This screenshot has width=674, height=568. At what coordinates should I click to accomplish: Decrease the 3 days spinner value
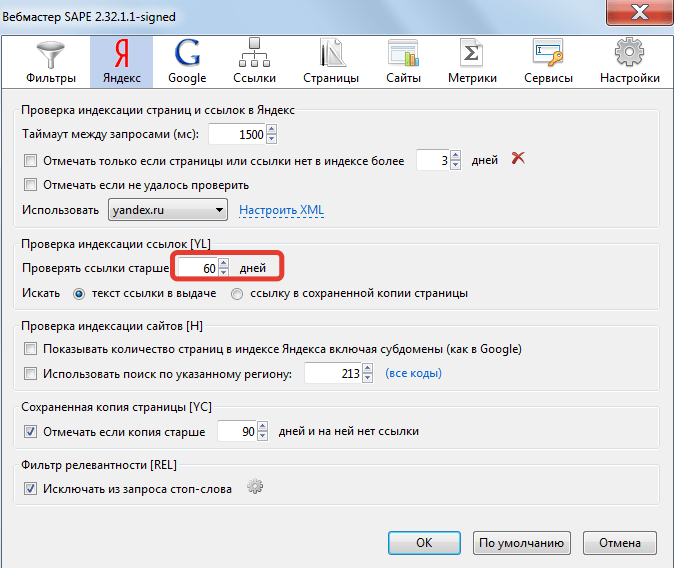pos(456,165)
